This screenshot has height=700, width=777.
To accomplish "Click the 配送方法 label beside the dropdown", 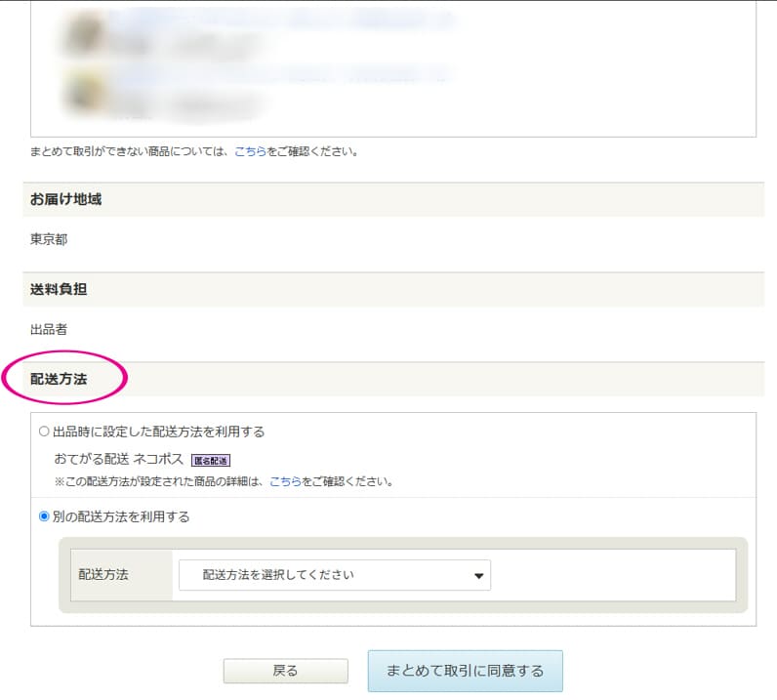I will point(103,575).
